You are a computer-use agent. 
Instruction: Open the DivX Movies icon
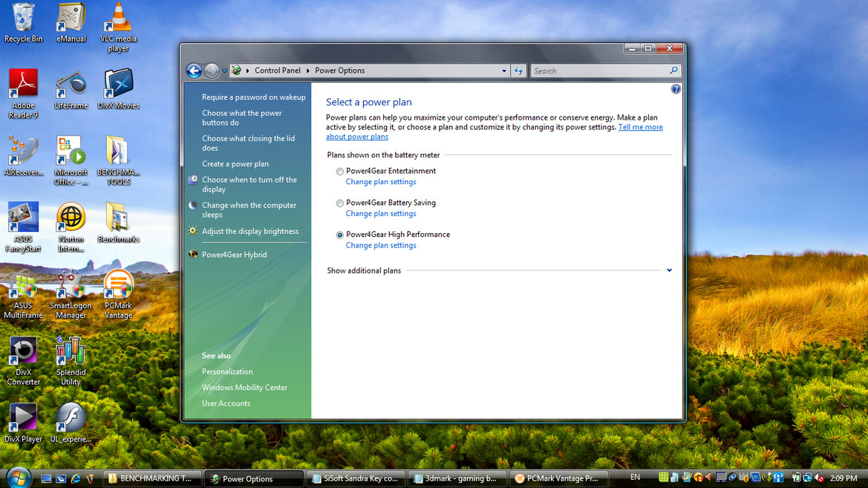[118, 90]
